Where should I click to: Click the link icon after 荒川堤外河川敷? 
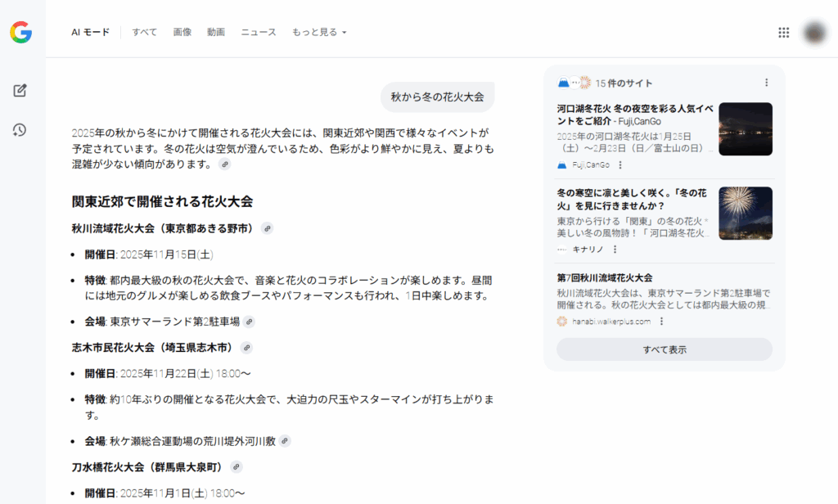click(x=285, y=441)
